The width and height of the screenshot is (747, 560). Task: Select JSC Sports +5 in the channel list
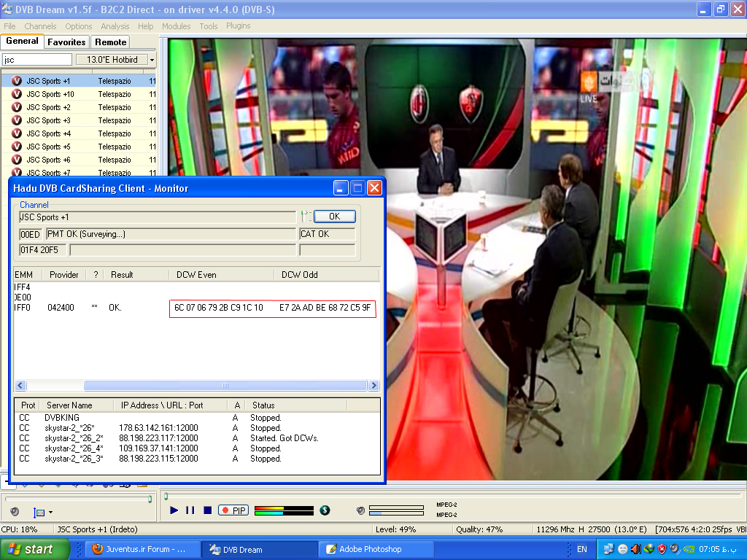79,147
